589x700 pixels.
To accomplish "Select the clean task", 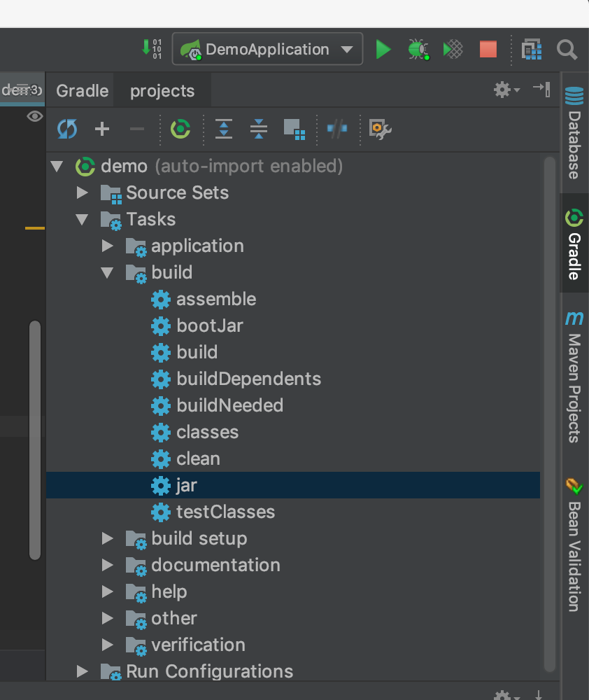I will coord(198,458).
